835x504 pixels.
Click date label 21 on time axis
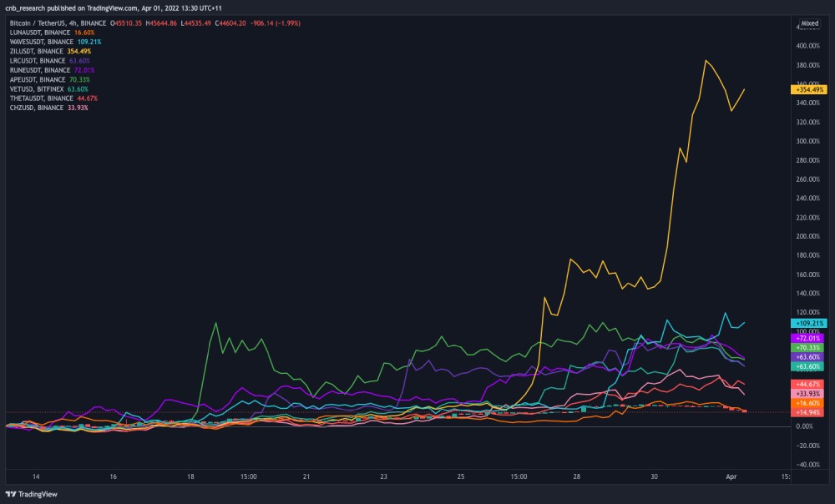[x=306, y=476]
